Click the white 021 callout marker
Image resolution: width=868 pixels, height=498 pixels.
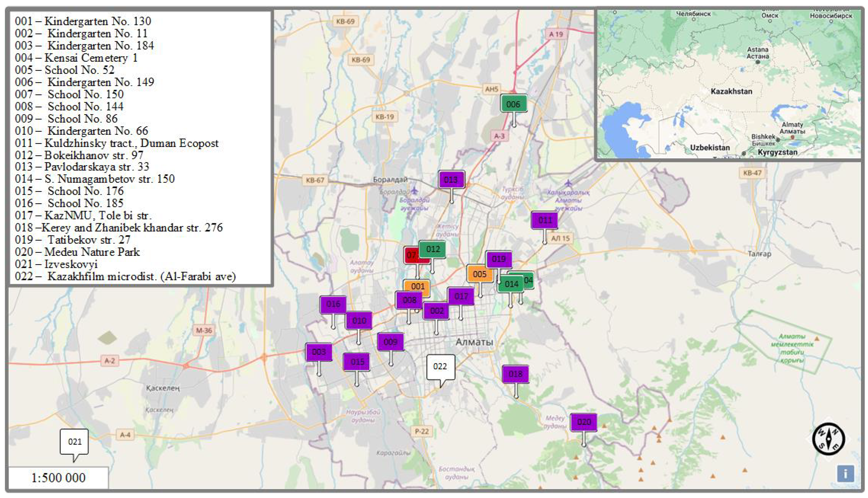(74, 441)
